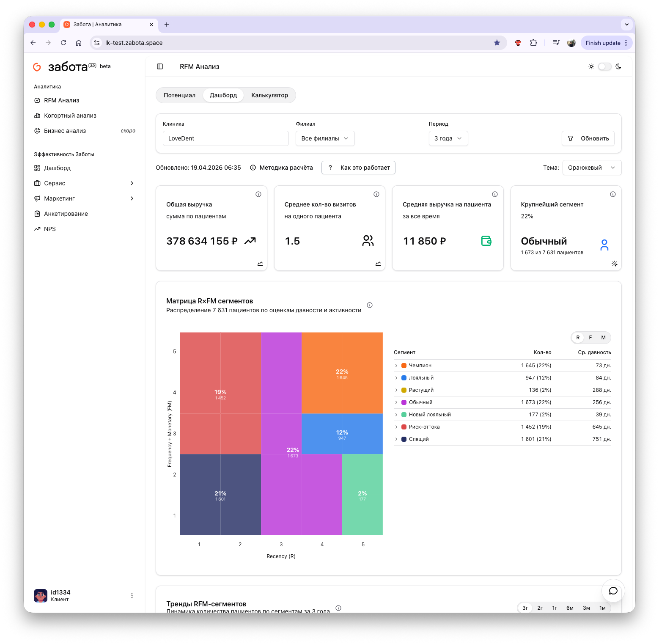Click the Обновить button

pos(588,138)
